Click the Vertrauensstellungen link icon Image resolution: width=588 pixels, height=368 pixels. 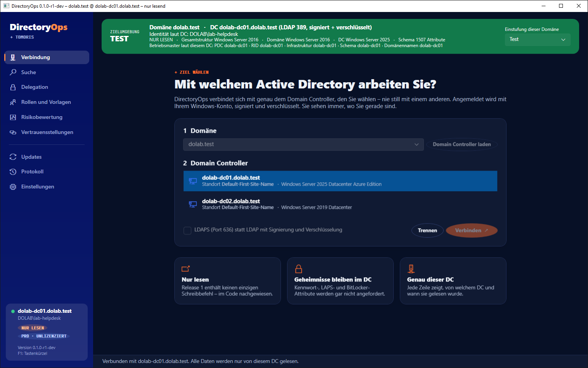coord(13,132)
